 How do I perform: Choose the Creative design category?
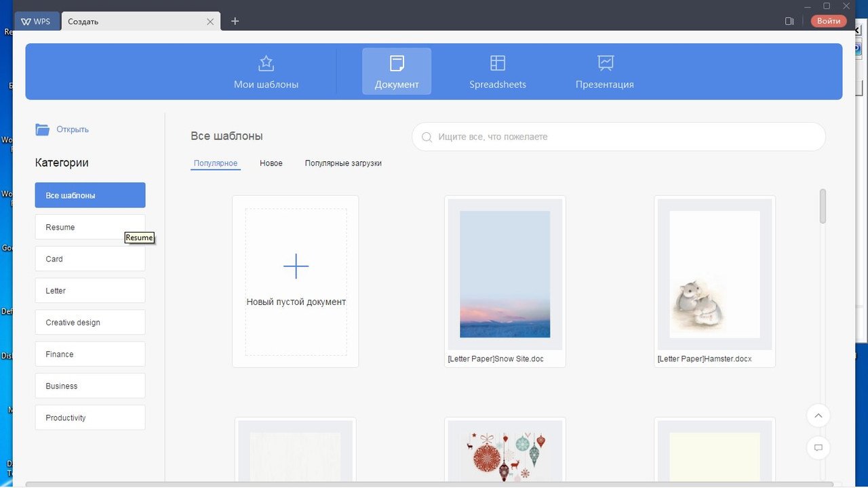coord(90,323)
